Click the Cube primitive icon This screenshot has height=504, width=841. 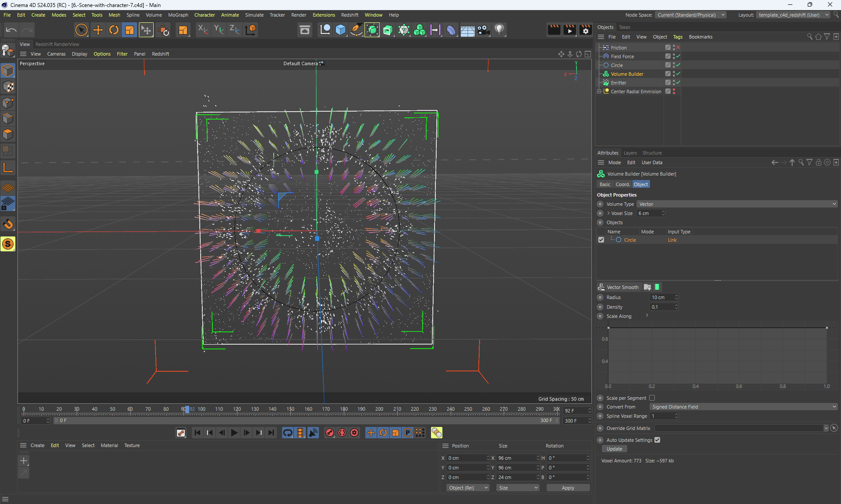[x=341, y=30]
